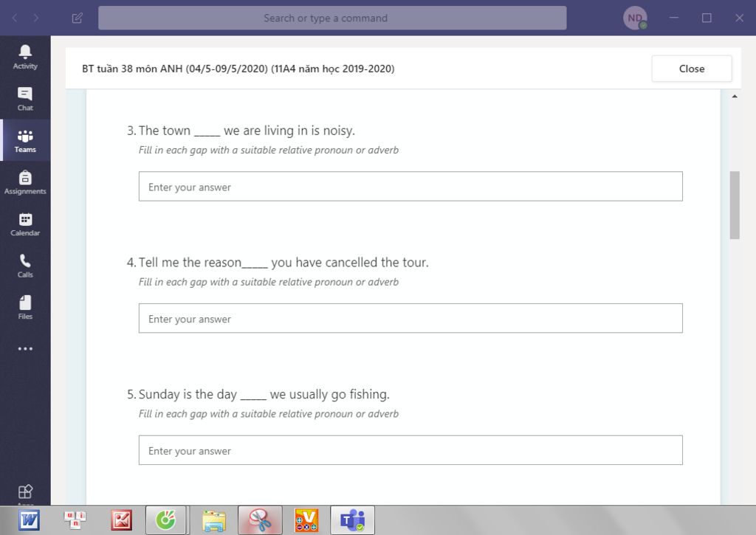The height and width of the screenshot is (535, 756).
Task: Open the ND profile avatar
Action: coord(635,18)
